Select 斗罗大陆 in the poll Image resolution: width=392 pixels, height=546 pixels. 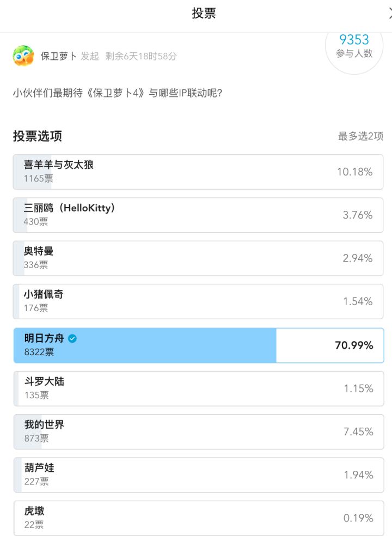click(198, 389)
